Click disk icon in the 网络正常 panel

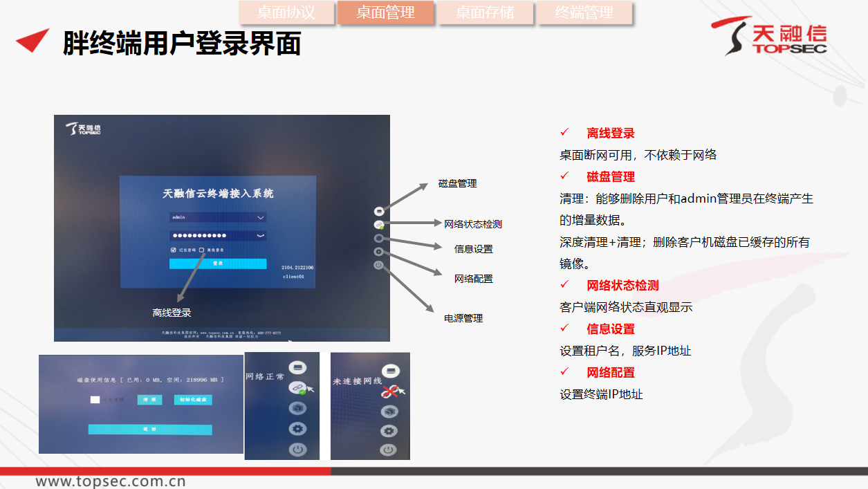[297, 367]
